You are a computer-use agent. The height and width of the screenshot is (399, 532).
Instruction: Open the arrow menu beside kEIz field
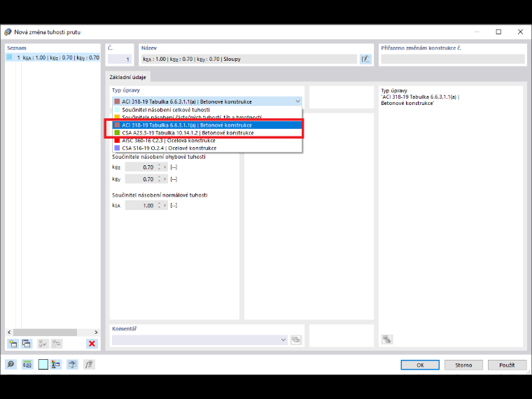coord(165,167)
